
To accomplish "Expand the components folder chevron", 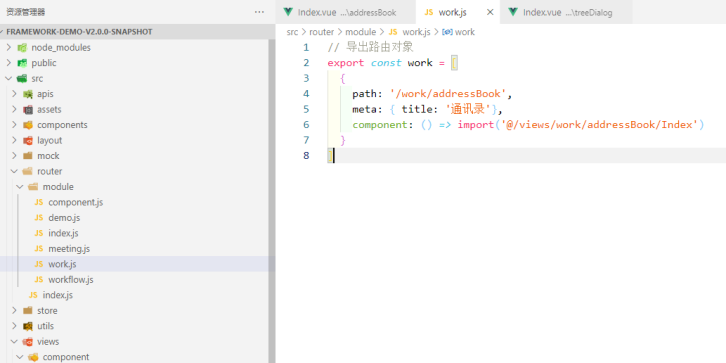I will click(14, 125).
